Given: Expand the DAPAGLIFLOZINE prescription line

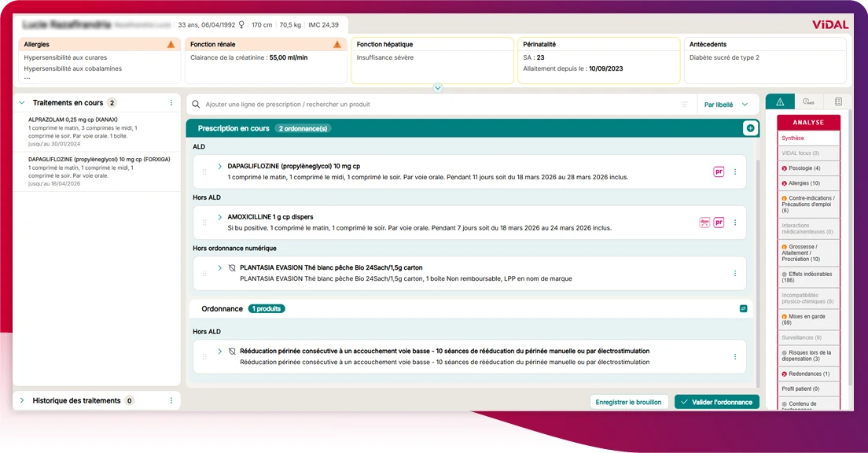Looking at the screenshot, I should (x=220, y=167).
